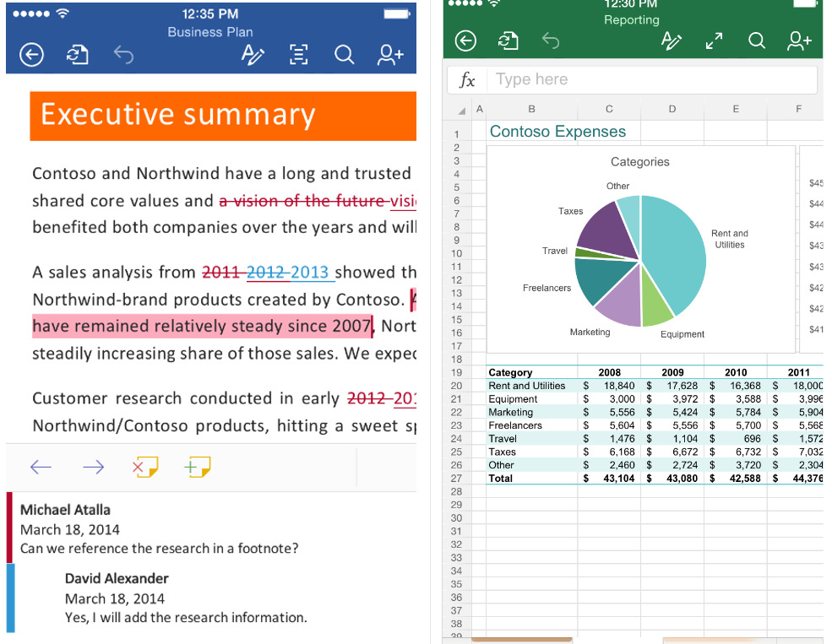This screenshot has height=644, width=832.
Task: Open text editing tools in Word
Action: click(x=253, y=56)
